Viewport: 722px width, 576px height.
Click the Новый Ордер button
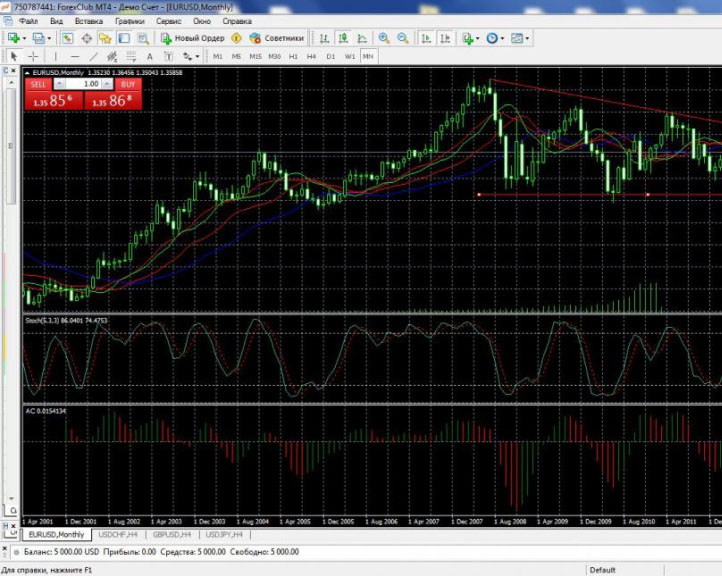(193, 38)
